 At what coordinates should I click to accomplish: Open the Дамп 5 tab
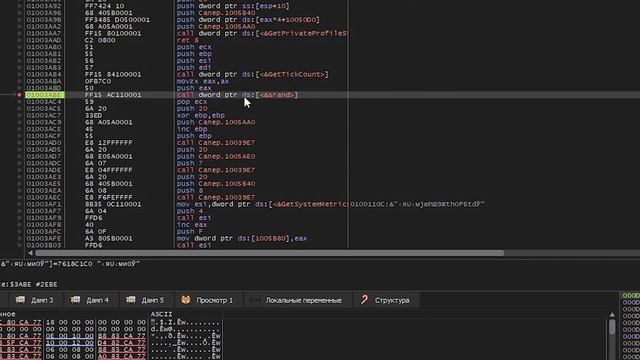(x=145, y=300)
